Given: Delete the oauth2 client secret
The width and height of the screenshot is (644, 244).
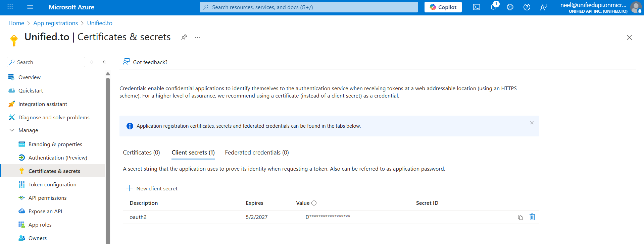Looking at the screenshot, I should [x=532, y=217].
